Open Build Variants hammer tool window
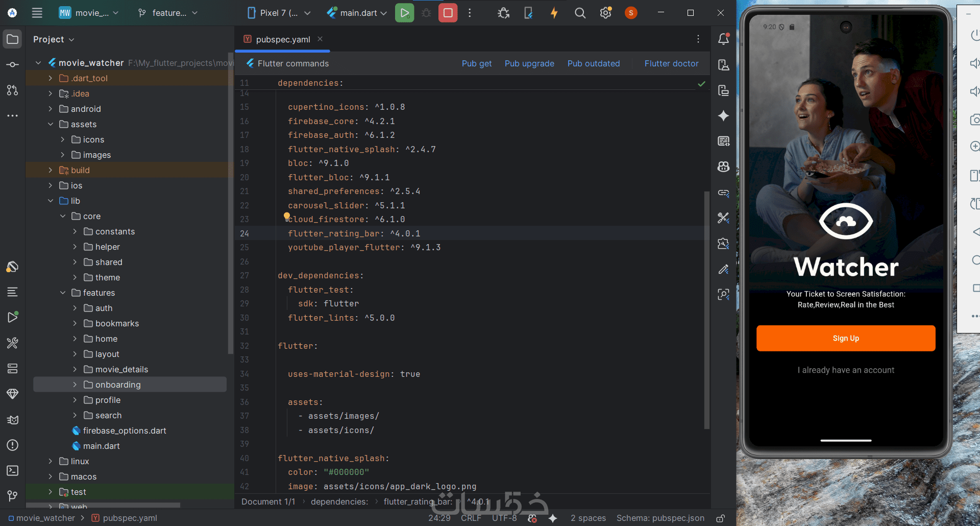Image resolution: width=980 pixels, height=526 pixels. point(12,343)
